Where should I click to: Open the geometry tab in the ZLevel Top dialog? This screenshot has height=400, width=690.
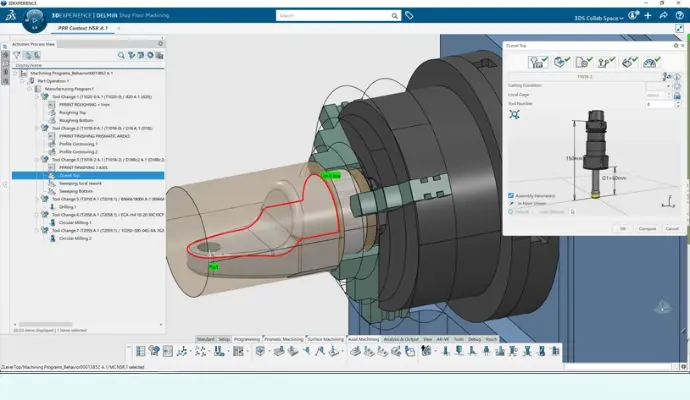(561, 62)
